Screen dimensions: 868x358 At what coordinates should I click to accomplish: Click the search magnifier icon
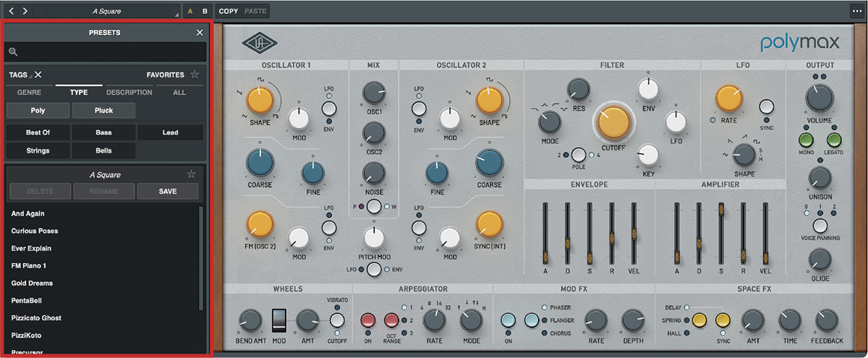tap(12, 52)
